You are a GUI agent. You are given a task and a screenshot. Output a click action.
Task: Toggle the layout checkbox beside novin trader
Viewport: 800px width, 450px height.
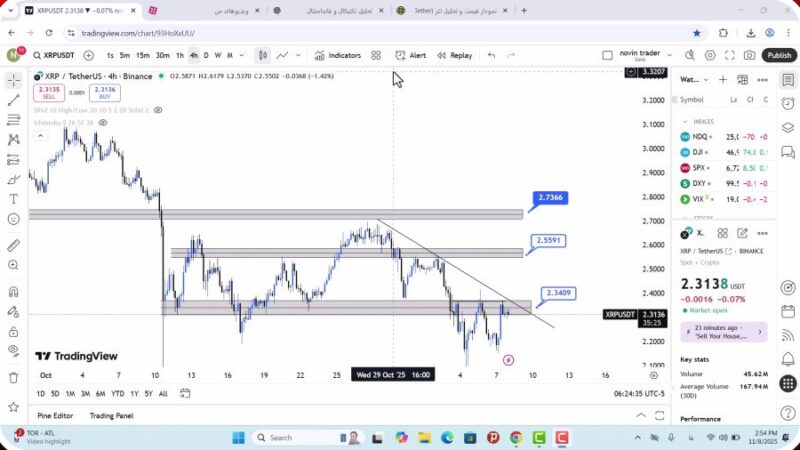[x=607, y=56]
